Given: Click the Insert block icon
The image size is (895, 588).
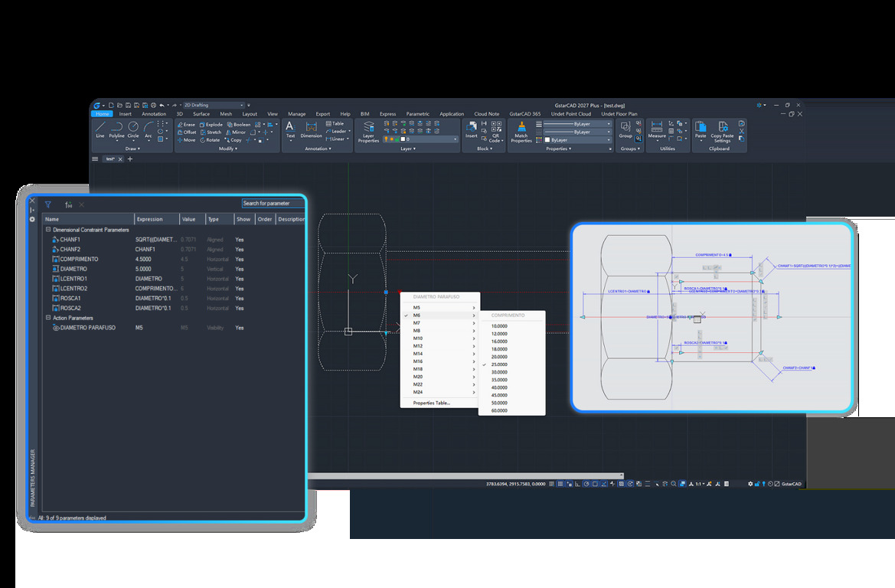Looking at the screenshot, I should pyautogui.click(x=472, y=129).
